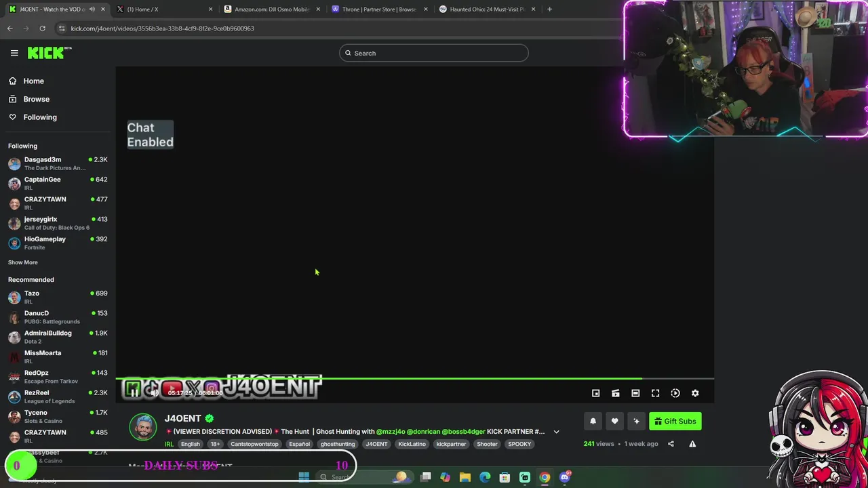The width and height of the screenshot is (868, 488).
Task: Select the SPOOKY tag
Action: point(519,444)
